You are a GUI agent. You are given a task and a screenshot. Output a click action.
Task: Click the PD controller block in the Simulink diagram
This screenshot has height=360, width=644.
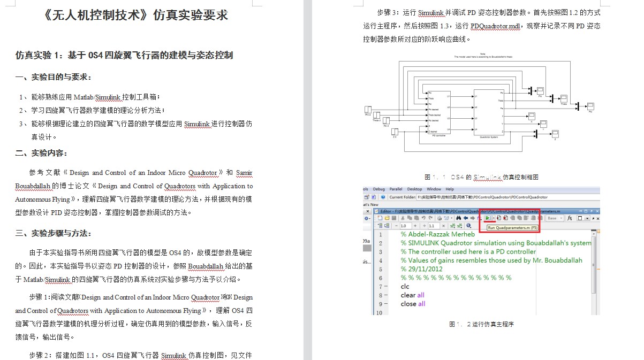[439, 112]
